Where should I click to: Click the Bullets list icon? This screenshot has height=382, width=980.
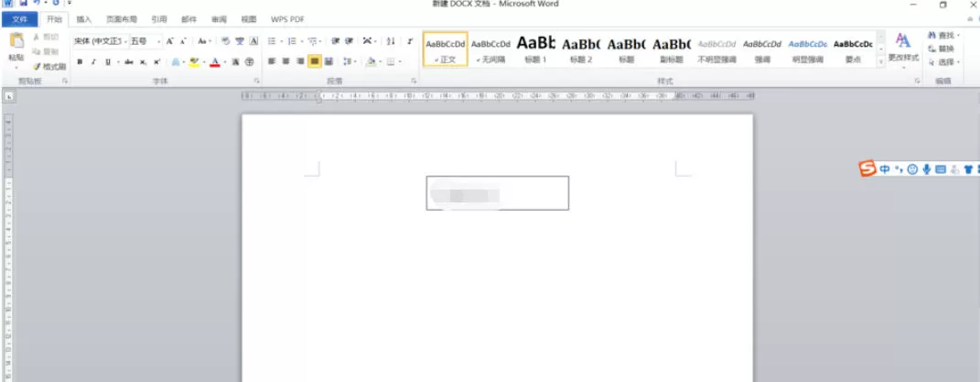click(271, 41)
